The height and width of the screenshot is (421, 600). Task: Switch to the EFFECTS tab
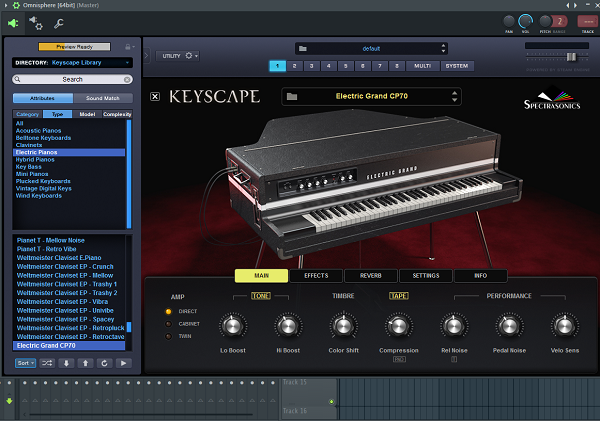[316, 276]
